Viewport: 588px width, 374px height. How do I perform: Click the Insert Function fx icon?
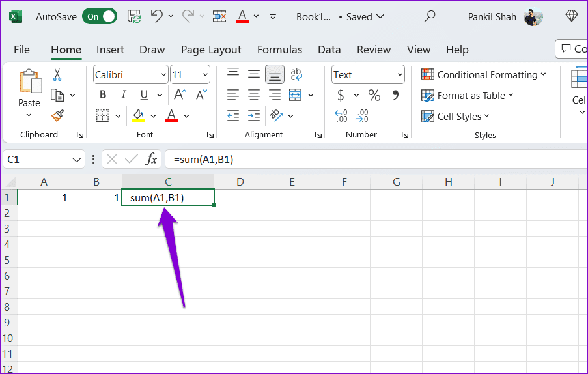point(151,160)
